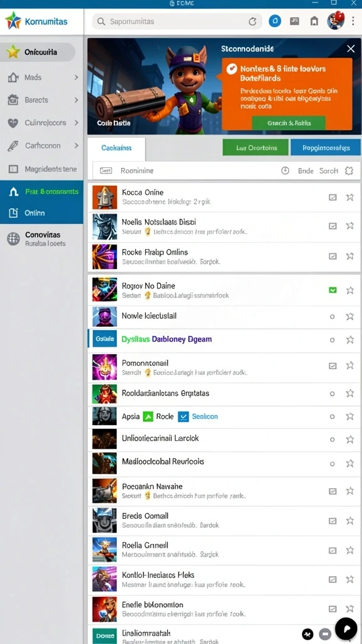Screen dimensions: 362x644
Task: Toggle checkbox on Noells Notsrlaats Bisbi row
Action: click(x=333, y=226)
